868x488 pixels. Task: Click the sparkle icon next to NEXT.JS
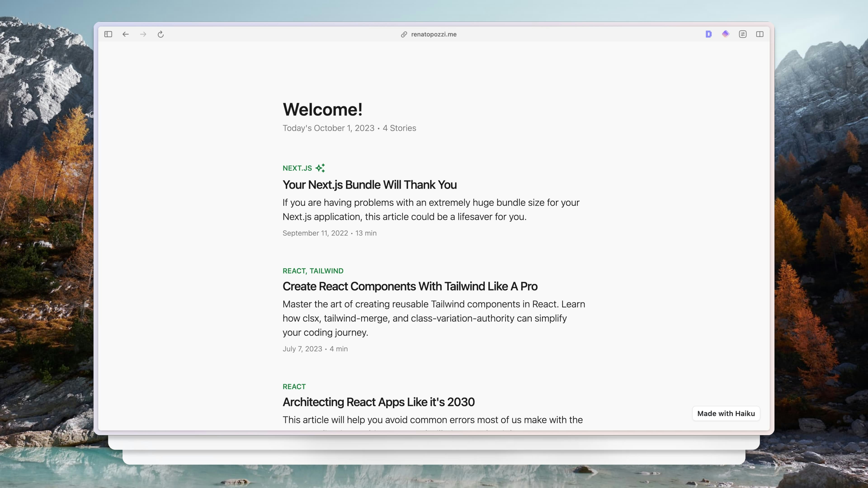pyautogui.click(x=320, y=168)
